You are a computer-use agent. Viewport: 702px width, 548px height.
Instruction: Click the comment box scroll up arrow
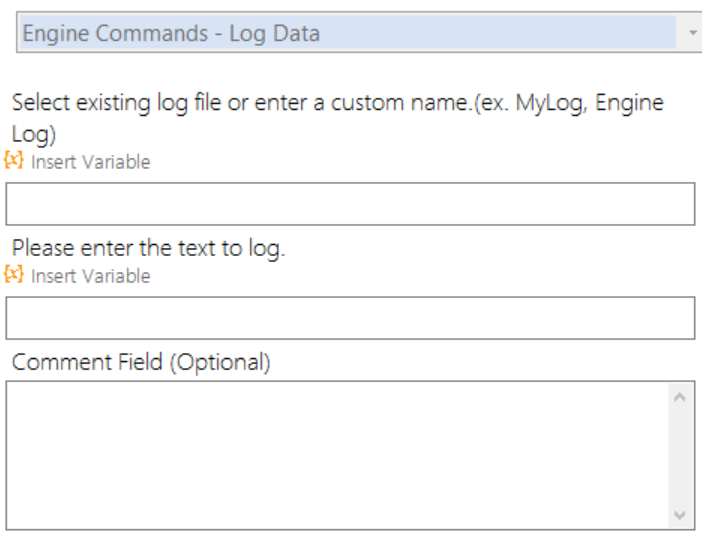(x=680, y=397)
